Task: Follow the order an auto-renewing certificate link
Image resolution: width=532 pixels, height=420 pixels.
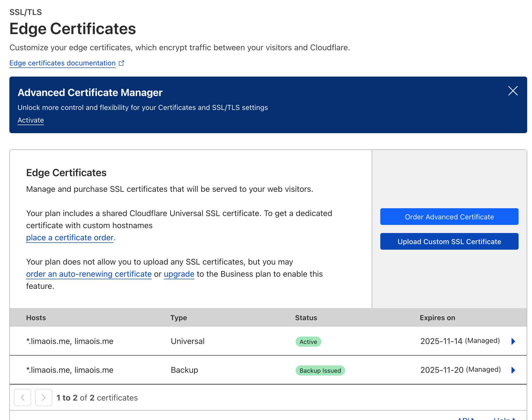Action: 89,274
